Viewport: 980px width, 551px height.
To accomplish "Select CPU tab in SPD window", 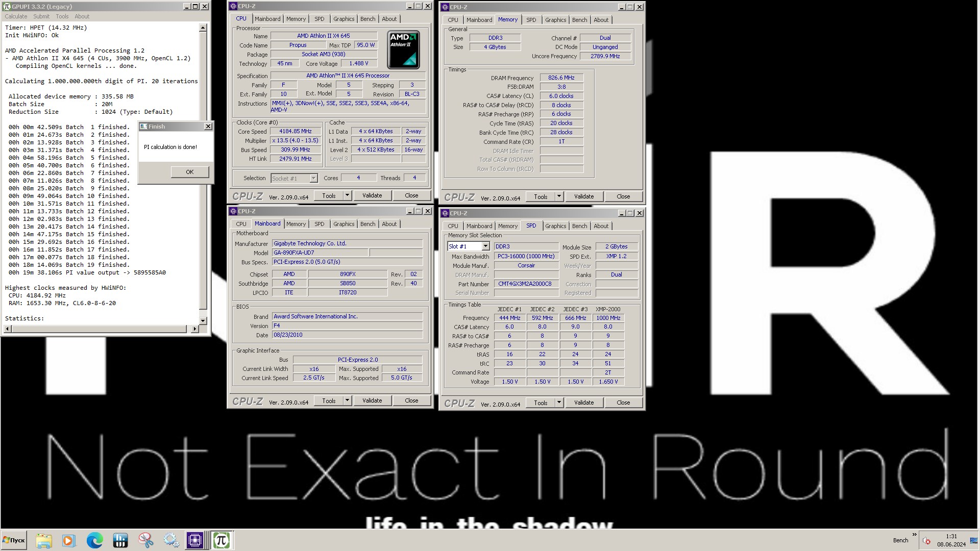I will 453,226.
